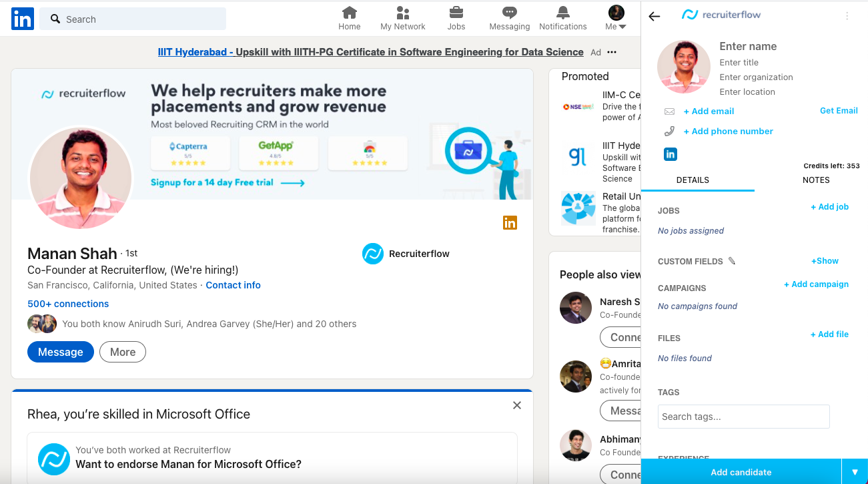Click the LinkedIn icon in Recruiterflow panel
The image size is (868, 484).
pos(671,154)
